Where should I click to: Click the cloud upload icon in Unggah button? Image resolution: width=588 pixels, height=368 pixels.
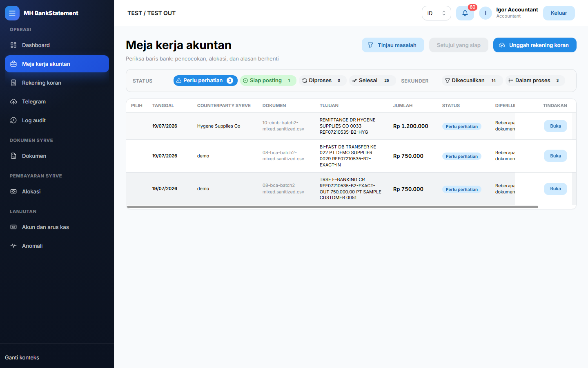tap(502, 45)
